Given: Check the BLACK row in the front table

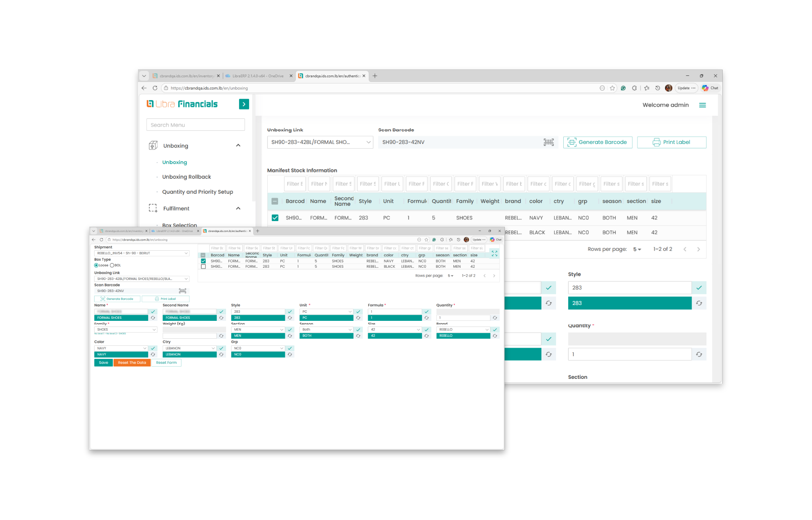Looking at the screenshot, I should coord(203,266).
